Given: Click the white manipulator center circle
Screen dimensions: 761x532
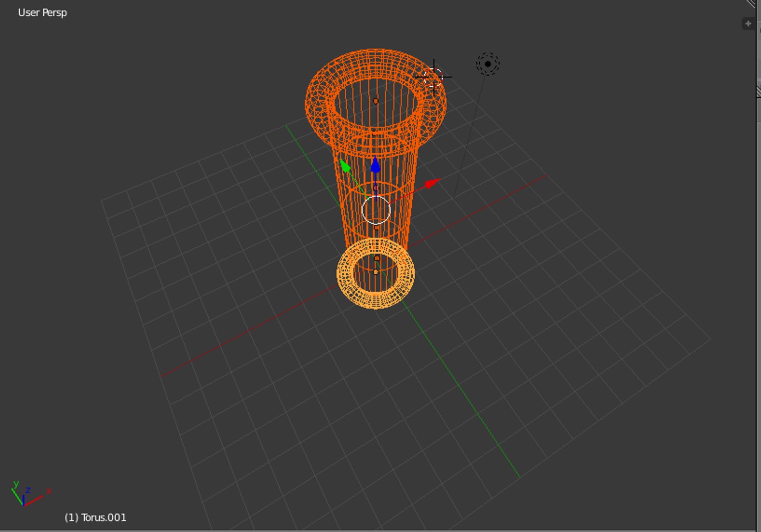Looking at the screenshot, I should click(x=376, y=210).
